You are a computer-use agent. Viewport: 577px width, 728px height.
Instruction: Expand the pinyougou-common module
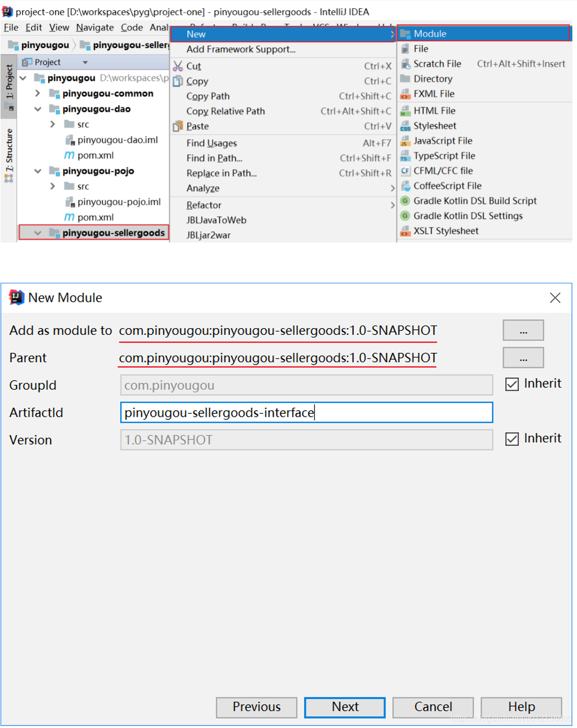tap(38, 93)
